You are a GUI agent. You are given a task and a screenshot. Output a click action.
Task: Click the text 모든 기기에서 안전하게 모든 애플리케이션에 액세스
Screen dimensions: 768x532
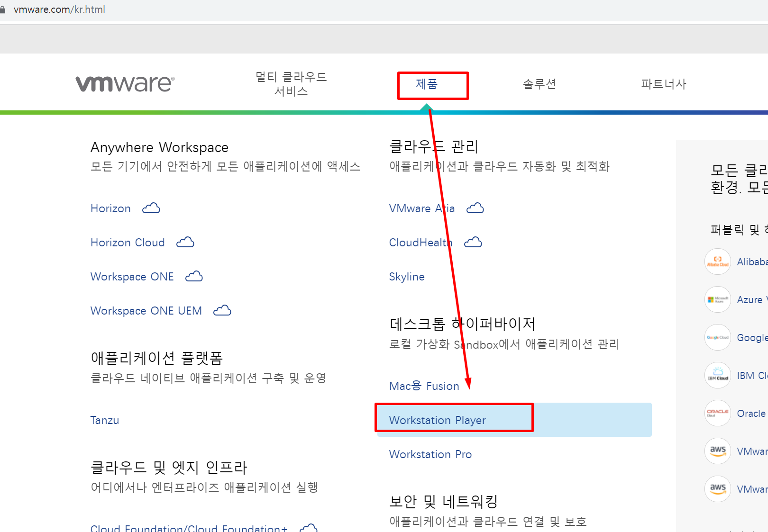[x=226, y=166]
